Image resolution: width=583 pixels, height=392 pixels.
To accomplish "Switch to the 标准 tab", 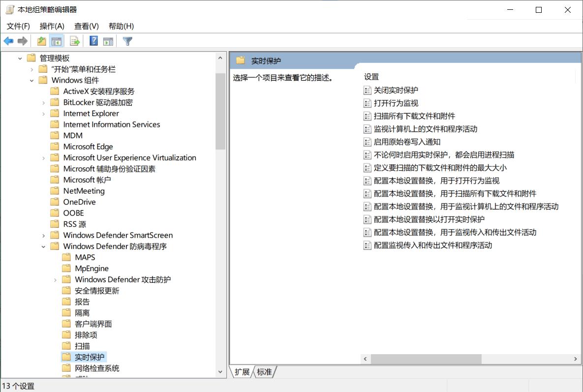I will [265, 372].
